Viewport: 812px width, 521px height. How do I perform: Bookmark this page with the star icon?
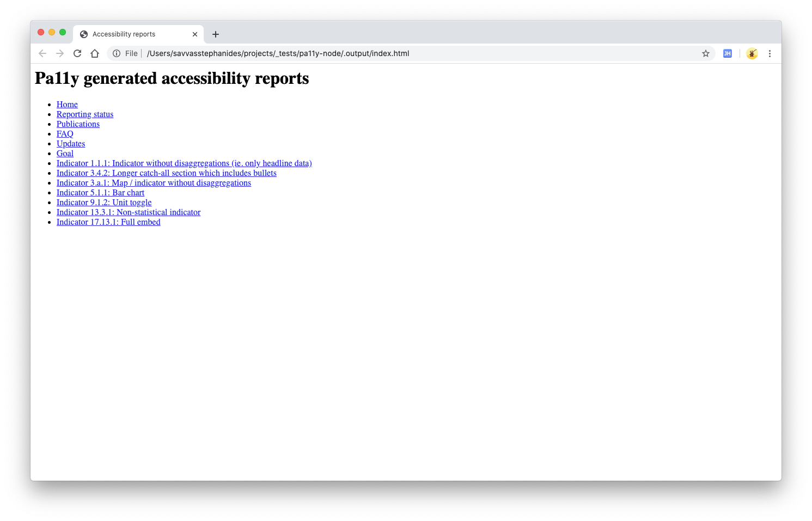[706, 53]
